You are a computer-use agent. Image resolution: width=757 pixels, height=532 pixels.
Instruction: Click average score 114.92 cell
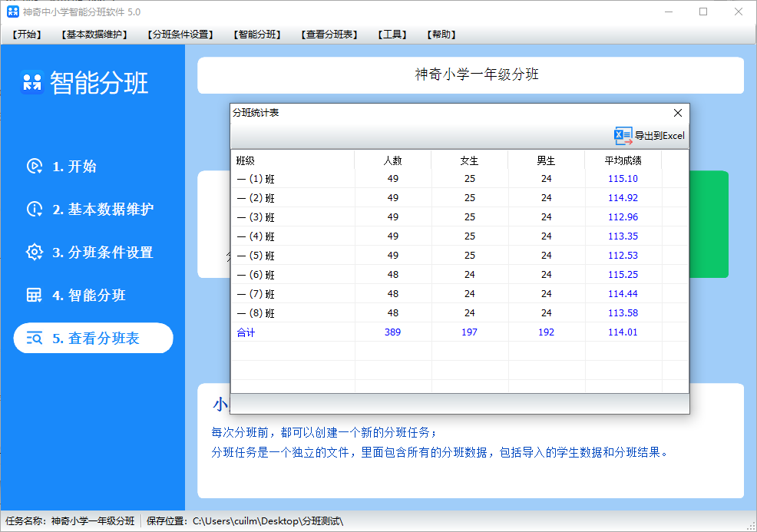[623, 198]
